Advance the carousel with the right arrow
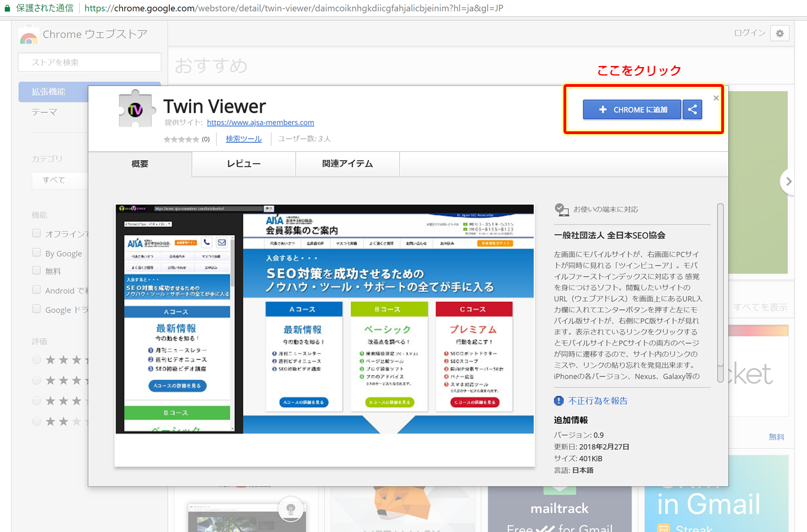Image resolution: width=807 pixels, height=532 pixels. (x=788, y=181)
